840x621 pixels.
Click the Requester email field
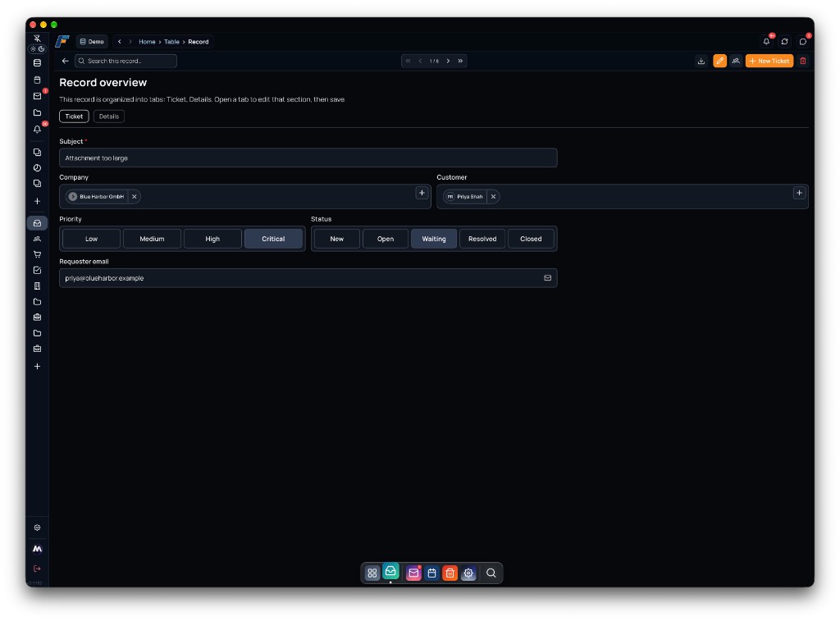(308, 278)
